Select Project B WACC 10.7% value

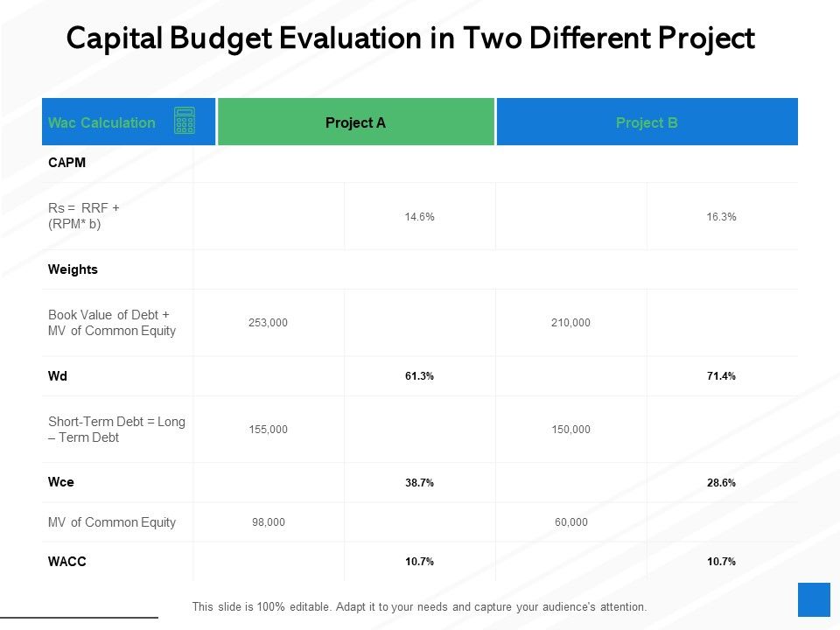[721, 562]
